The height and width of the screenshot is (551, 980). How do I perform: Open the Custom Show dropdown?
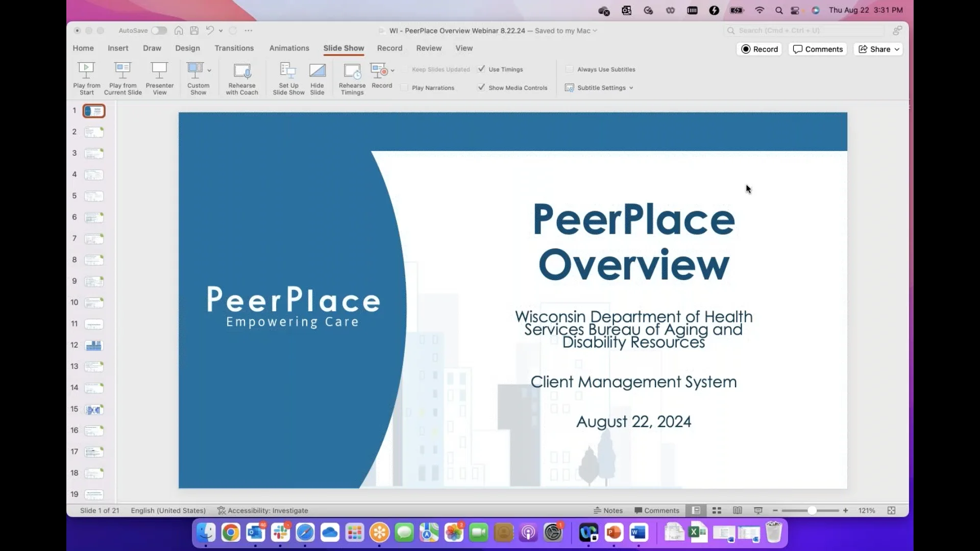click(208, 70)
